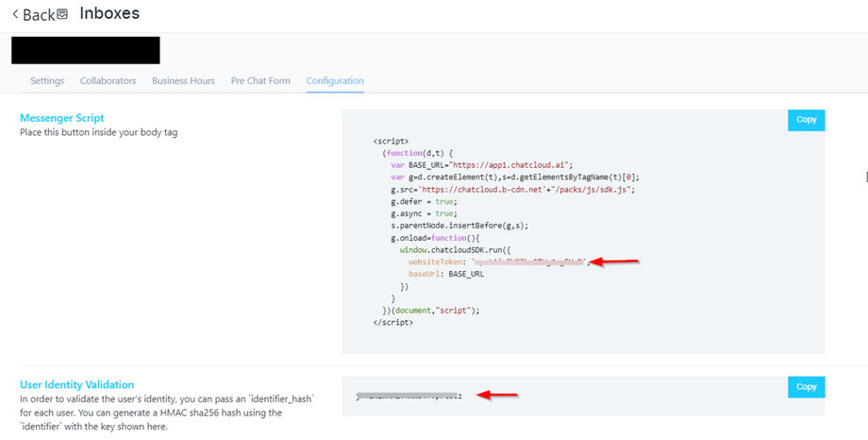868x440 pixels.
Task: Click the redacted inbox name block
Action: click(85, 50)
